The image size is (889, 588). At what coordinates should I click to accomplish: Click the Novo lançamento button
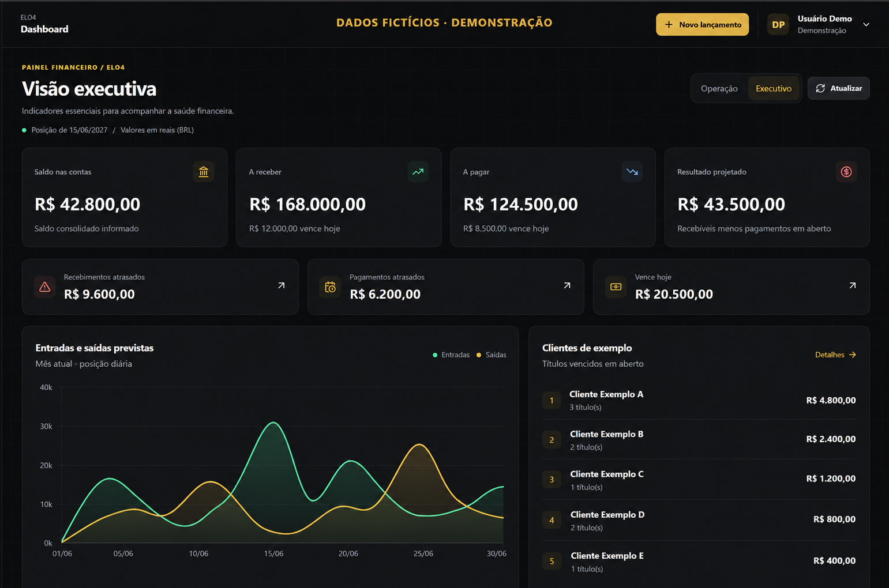(702, 24)
